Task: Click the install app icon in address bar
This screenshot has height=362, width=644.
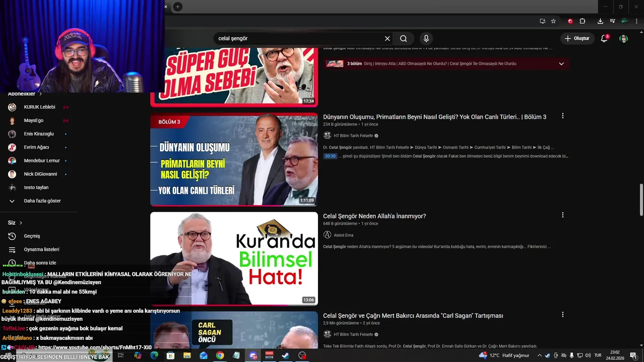Action: 542,21
